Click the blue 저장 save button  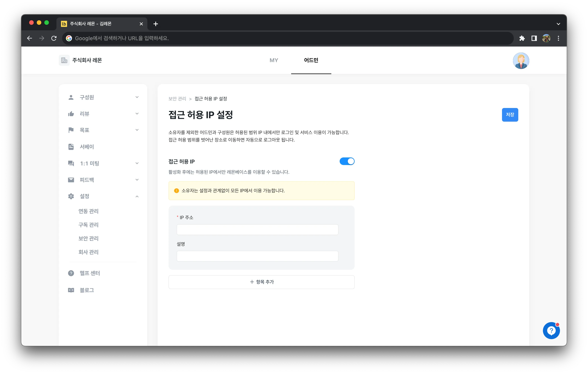pos(510,115)
